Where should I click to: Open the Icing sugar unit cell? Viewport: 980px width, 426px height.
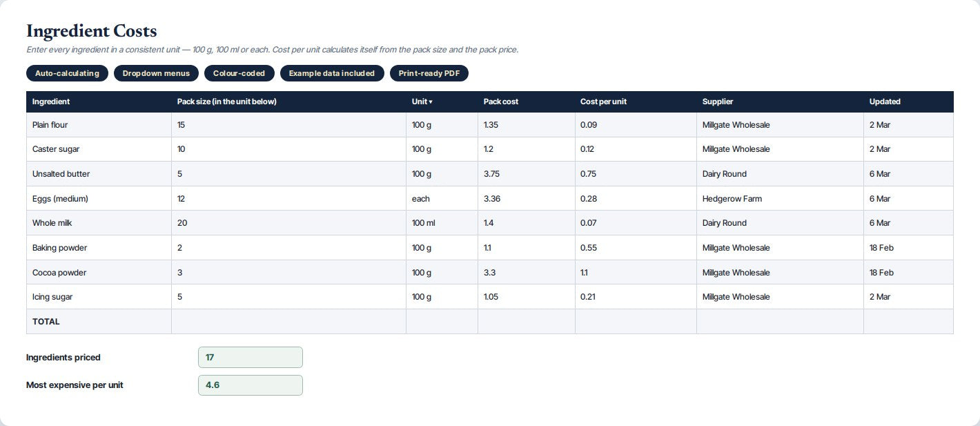[442, 297]
